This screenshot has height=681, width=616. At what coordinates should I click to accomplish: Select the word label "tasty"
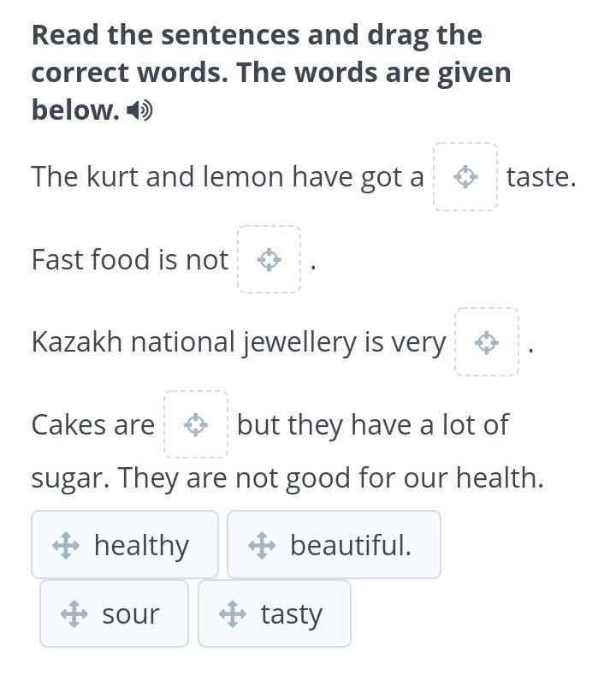point(291,613)
